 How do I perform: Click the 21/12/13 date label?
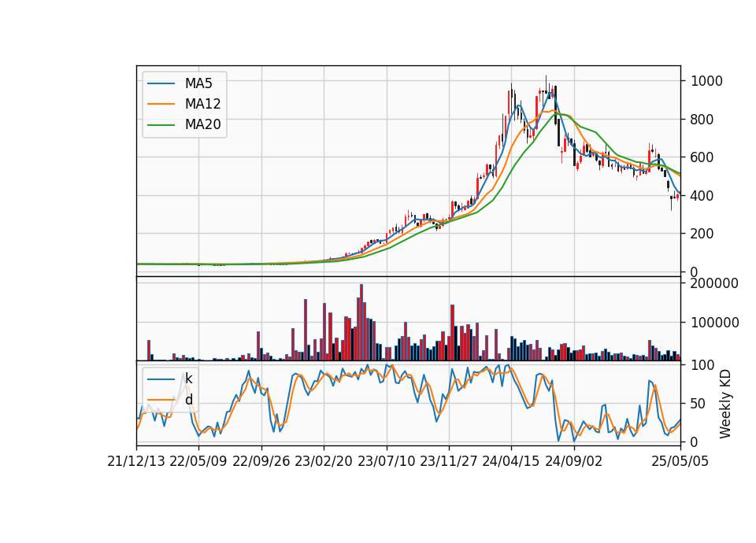pyautogui.click(x=136, y=461)
